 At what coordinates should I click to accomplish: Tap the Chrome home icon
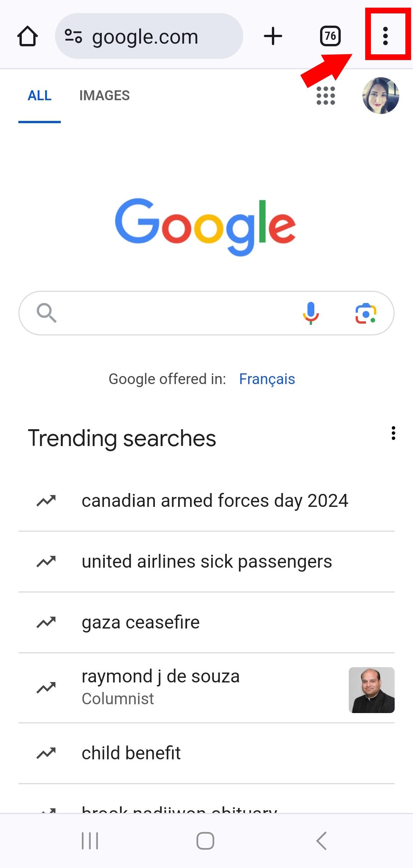coord(28,36)
